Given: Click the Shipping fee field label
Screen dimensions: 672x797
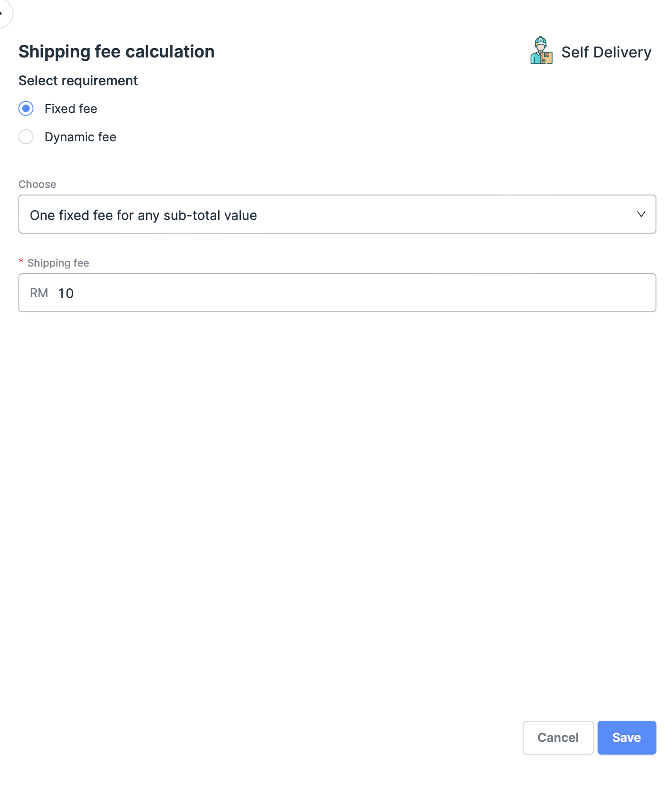Looking at the screenshot, I should (58, 263).
